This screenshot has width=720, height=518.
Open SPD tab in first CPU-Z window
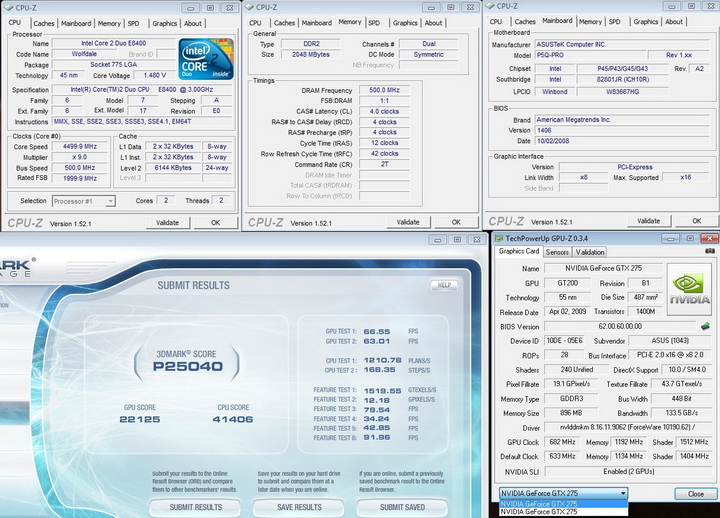tap(134, 23)
